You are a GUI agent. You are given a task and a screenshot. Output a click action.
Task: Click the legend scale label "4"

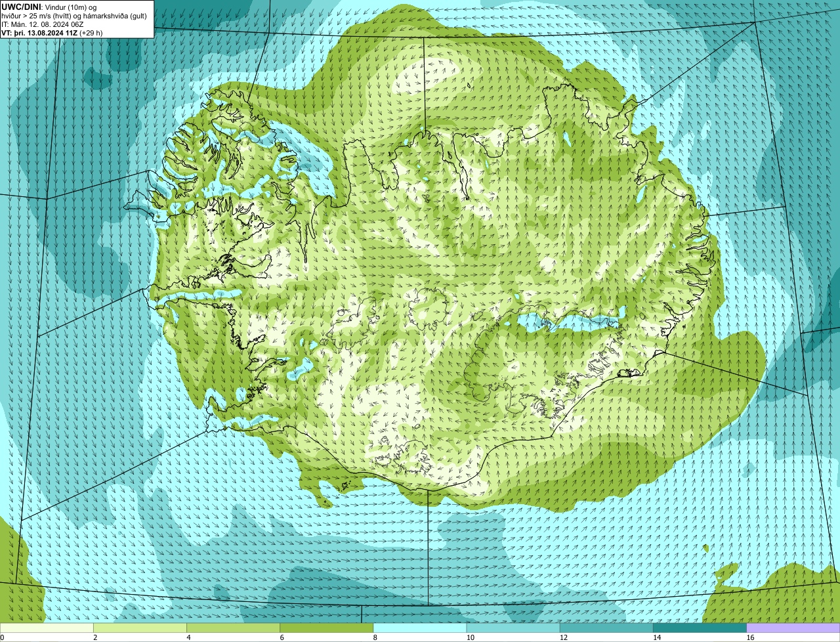pyautogui.click(x=188, y=637)
